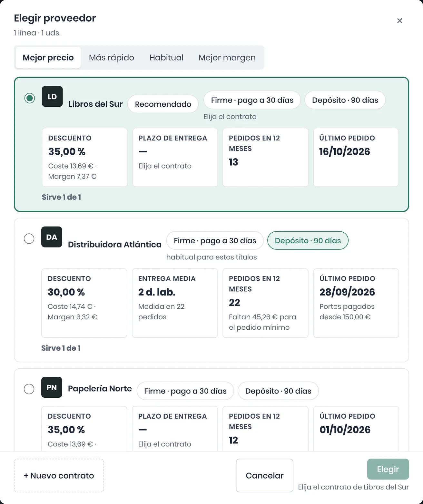
Task: Select the Libros del Sur radio button
Action: (30, 98)
